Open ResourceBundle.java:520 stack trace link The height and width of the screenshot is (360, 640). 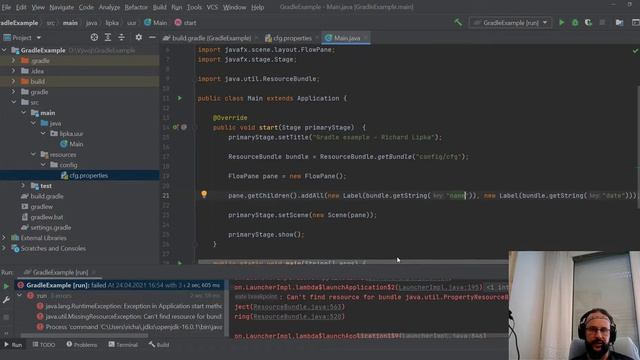(x=297, y=316)
